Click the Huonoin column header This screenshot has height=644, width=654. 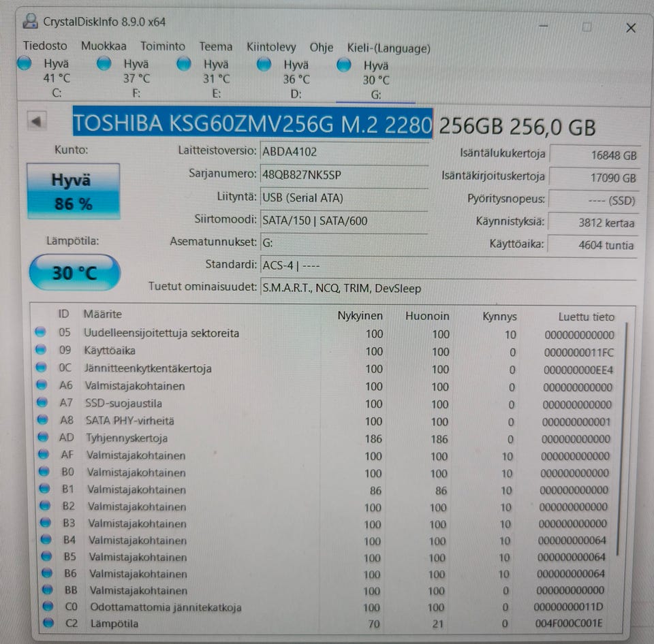coord(427,316)
